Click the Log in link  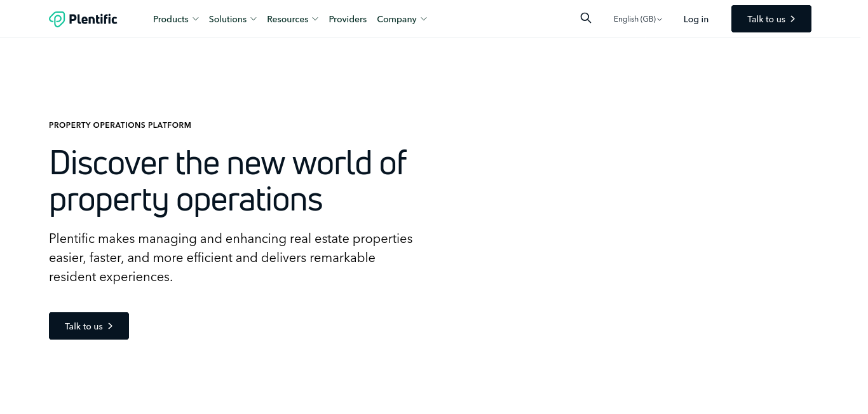pyautogui.click(x=696, y=19)
